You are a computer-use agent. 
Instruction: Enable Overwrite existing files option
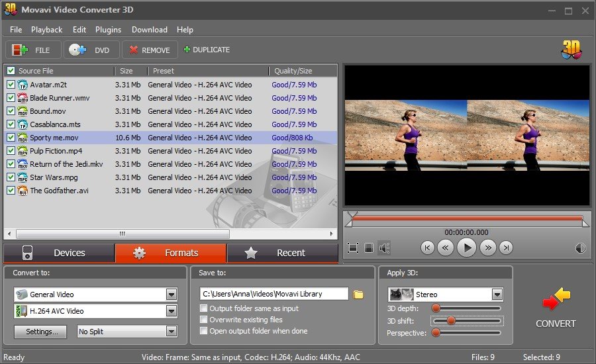(204, 320)
